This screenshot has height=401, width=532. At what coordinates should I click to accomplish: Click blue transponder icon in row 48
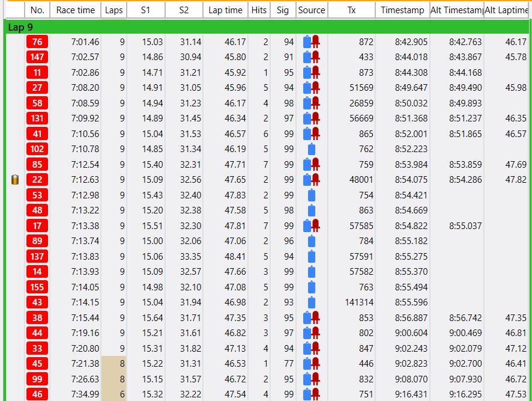(312, 210)
